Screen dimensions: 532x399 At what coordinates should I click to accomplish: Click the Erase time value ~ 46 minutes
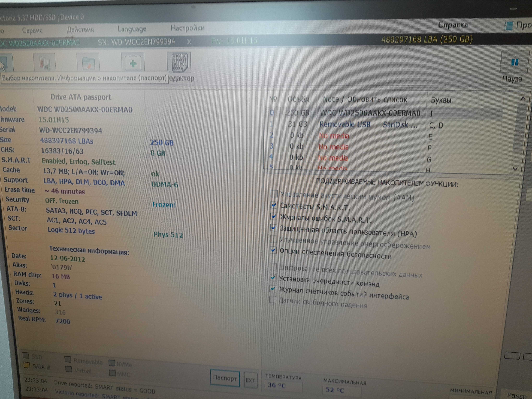pos(65,191)
